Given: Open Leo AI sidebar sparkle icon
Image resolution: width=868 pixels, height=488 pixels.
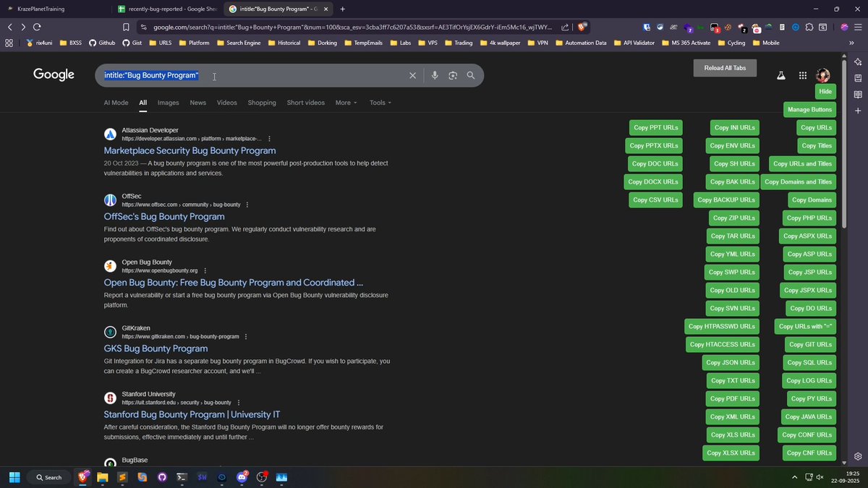Looking at the screenshot, I should 858,62.
